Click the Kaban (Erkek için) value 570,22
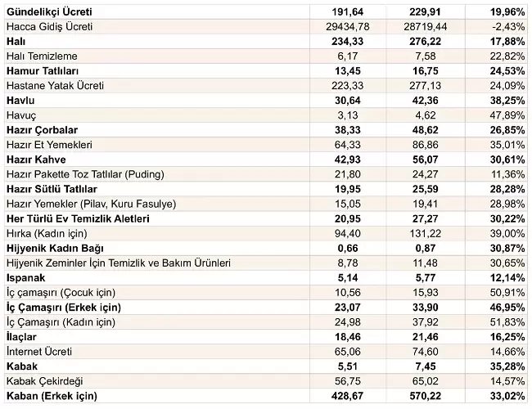Viewport: 532px width, 409px height. tap(425, 396)
